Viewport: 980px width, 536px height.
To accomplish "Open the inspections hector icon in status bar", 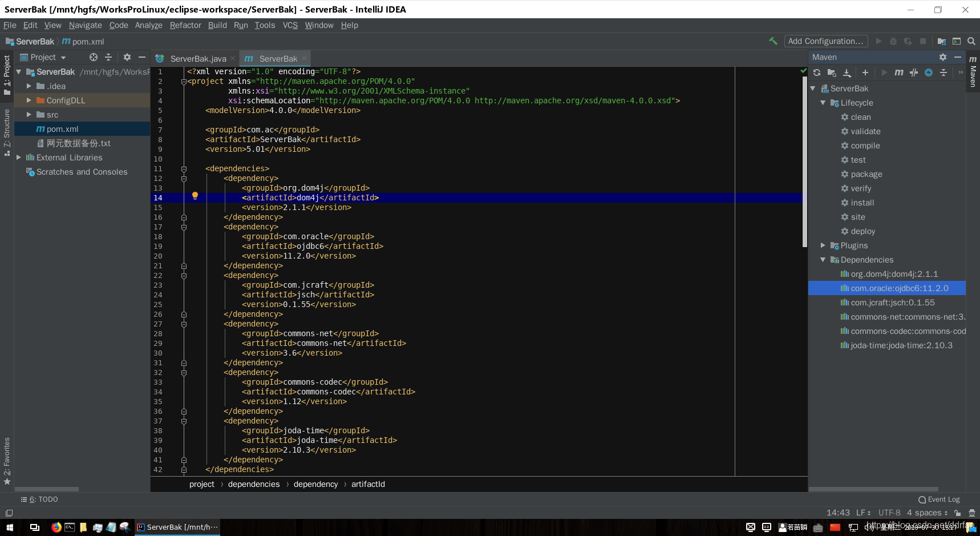I will click(x=972, y=513).
